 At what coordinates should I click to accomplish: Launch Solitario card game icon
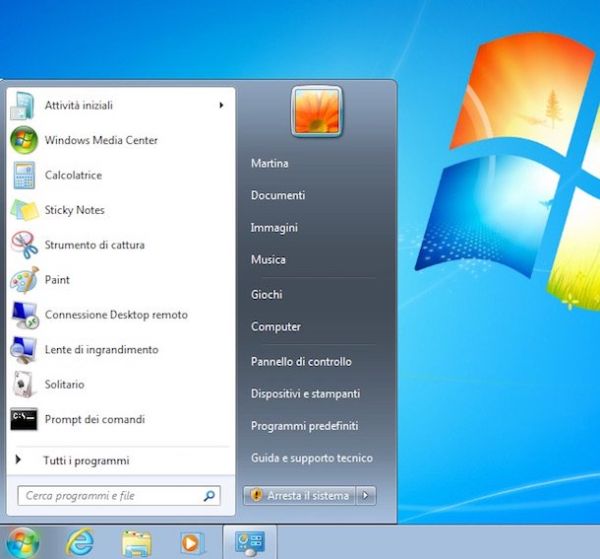(x=24, y=385)
